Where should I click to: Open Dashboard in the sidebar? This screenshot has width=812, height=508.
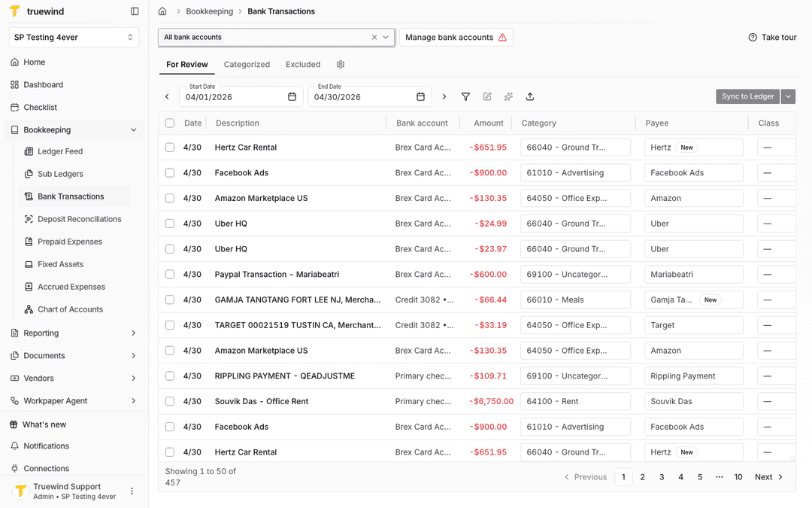coord(43,84)
